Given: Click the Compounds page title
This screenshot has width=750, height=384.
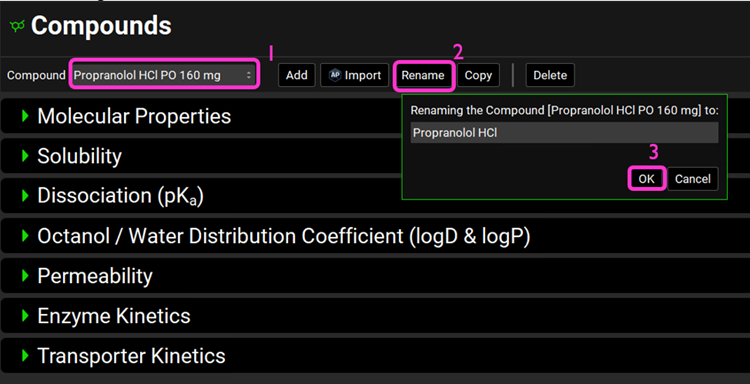Looking at the screenshot, I should (x=101, y=26).
